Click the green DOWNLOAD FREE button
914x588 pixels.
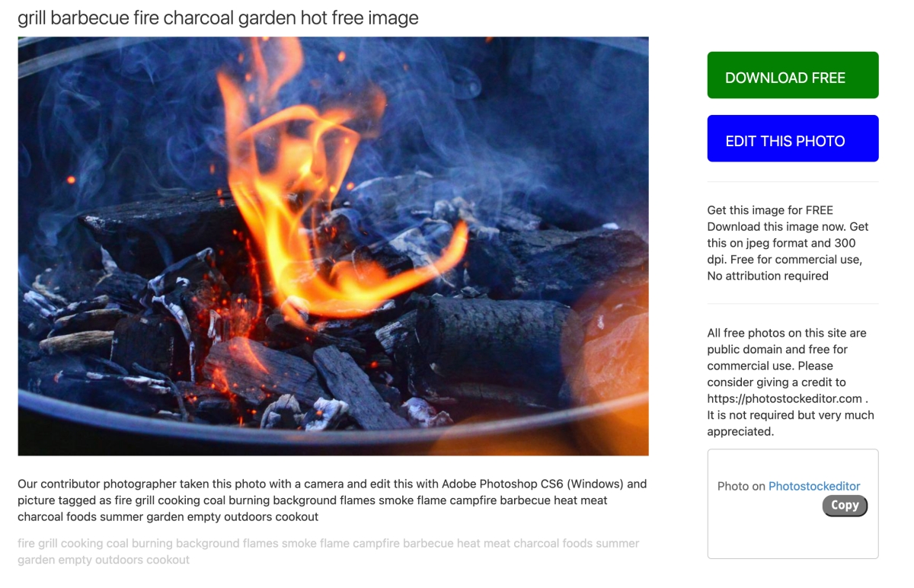tap(793, 75)
